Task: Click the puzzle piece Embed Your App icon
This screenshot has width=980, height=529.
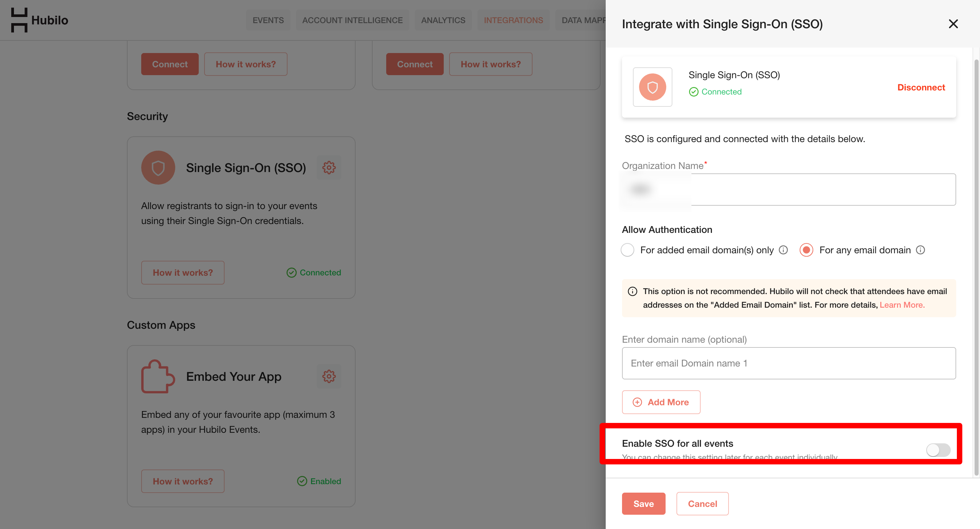Action: 158,376
